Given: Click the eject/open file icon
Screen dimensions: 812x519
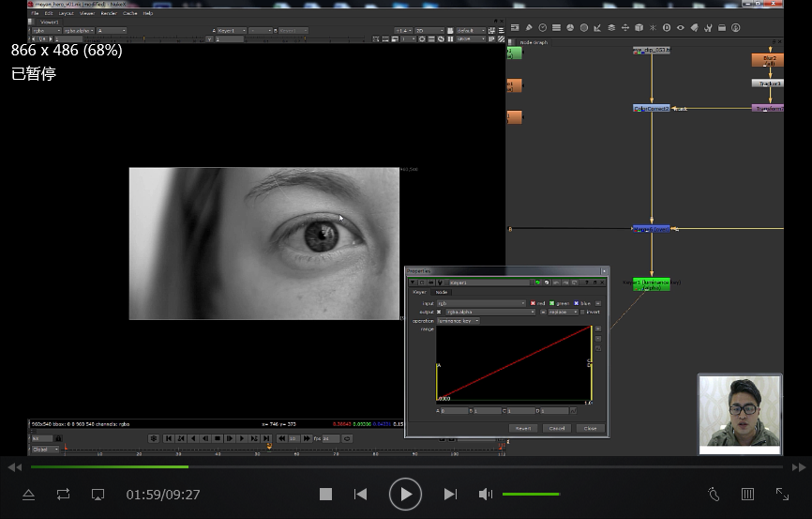Looking at the screenshot, I should [x=28, y=494].
